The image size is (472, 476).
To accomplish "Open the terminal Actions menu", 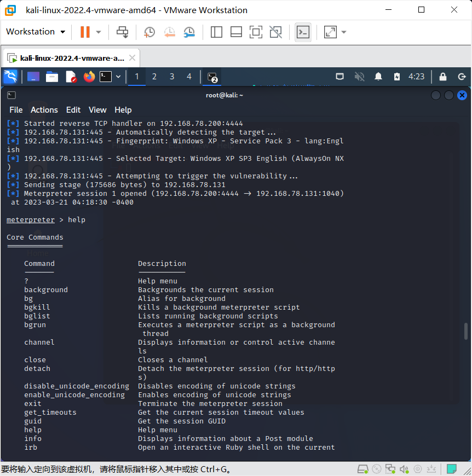I will tap(44, 110).
